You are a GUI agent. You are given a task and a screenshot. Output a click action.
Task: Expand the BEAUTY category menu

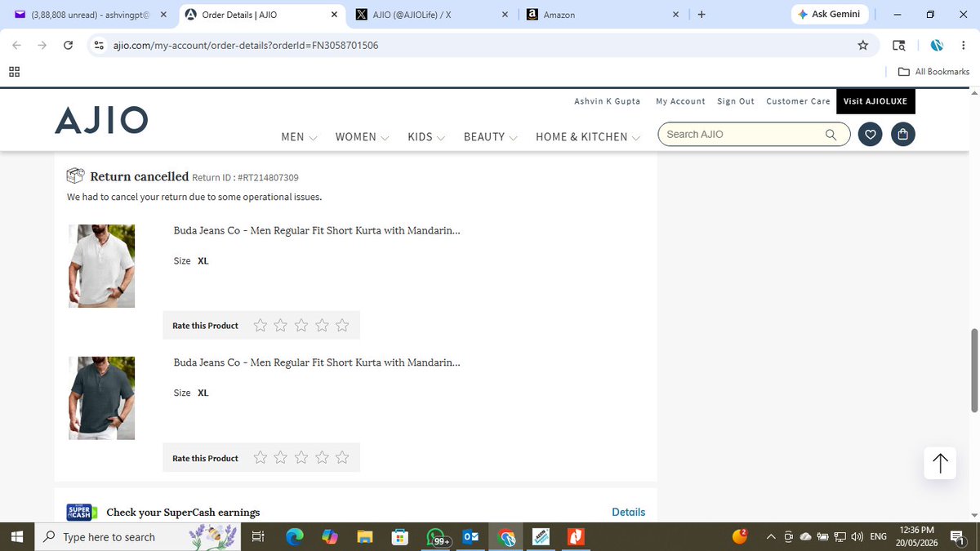491,137
